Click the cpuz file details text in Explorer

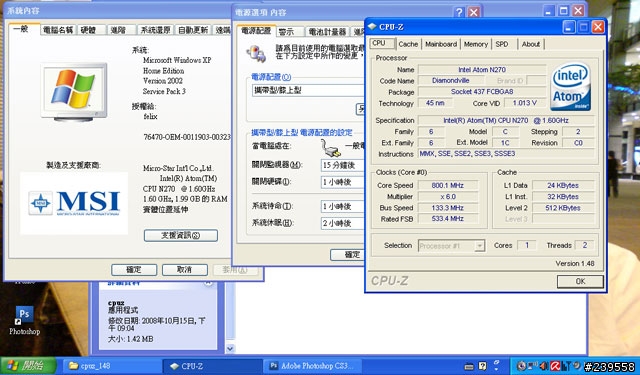pos(156,321)
